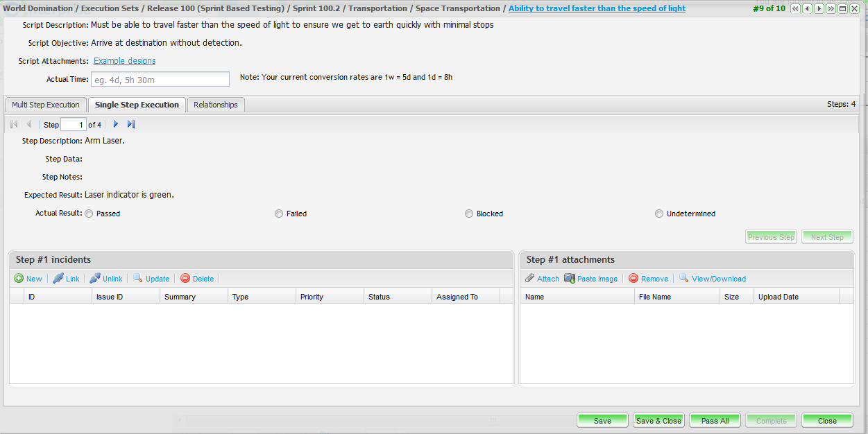
Task: Click the New incident icon
Action: click(19, 279)
